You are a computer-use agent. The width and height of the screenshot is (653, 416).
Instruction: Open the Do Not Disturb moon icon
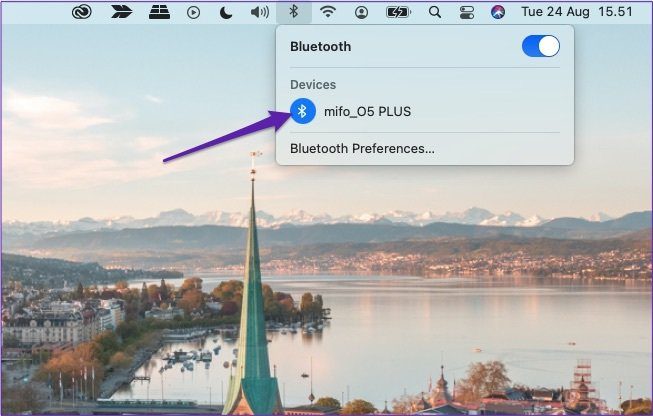(226, 12)
